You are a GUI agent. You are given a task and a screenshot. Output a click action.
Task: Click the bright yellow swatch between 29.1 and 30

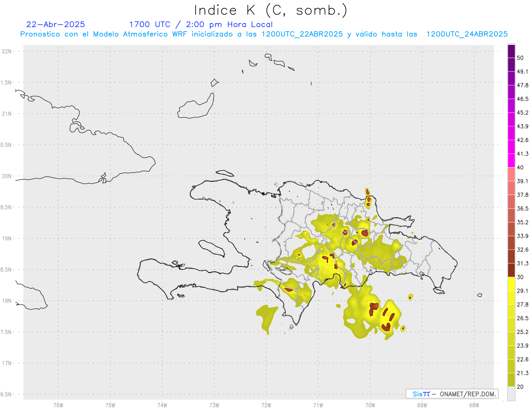point(511,284)
